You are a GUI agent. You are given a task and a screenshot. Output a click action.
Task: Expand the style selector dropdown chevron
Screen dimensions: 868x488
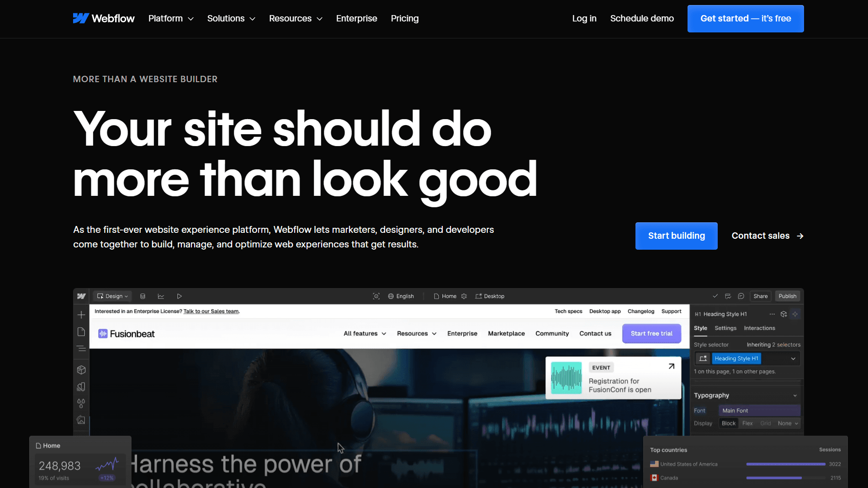793,359
